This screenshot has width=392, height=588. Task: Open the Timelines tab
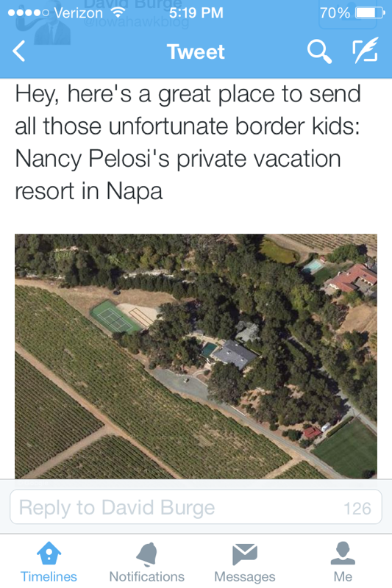point(49,562)
